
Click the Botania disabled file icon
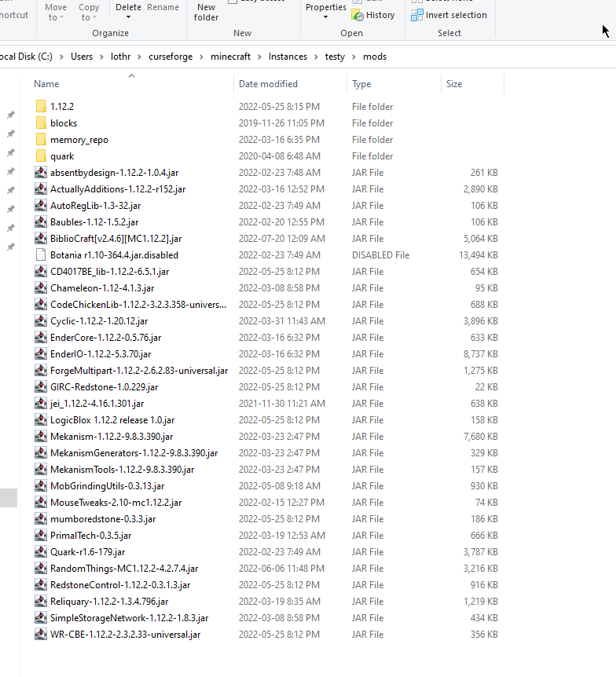click(41, 254)
